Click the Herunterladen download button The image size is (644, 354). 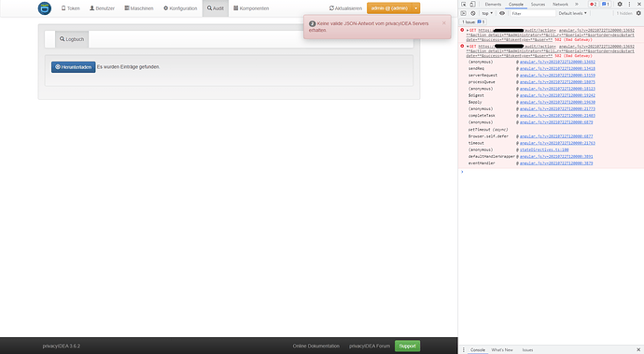point(73,67)
